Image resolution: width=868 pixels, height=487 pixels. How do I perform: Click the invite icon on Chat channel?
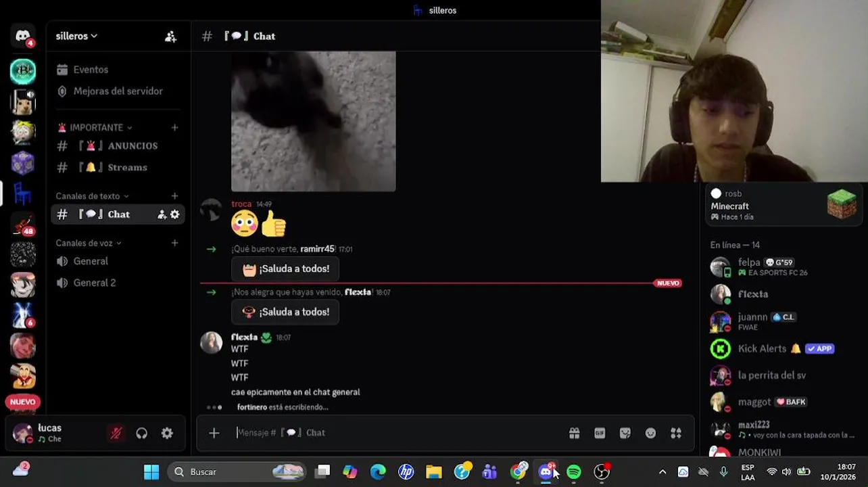click(x=162, y=214)
